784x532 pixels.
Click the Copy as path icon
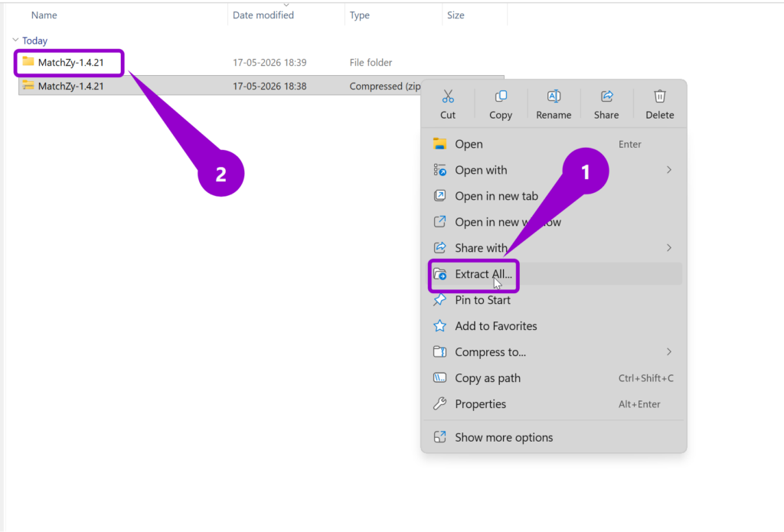tap(439, 378)
